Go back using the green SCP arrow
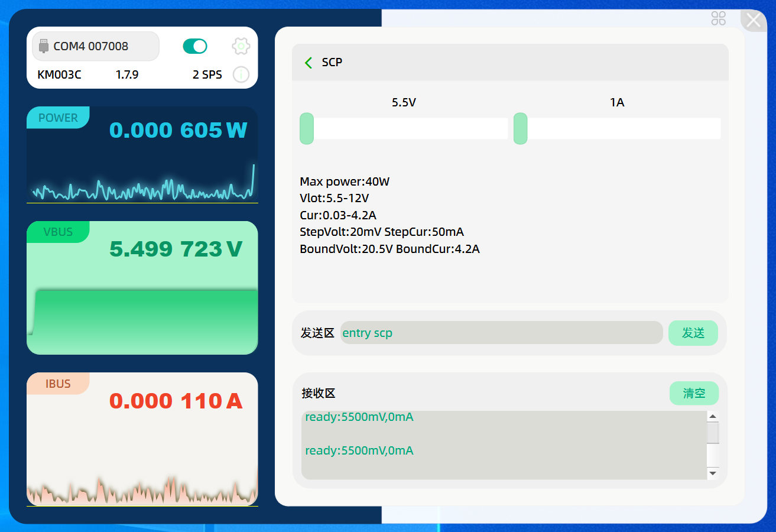This screenshot has height=532, width=776. (308, 63)
